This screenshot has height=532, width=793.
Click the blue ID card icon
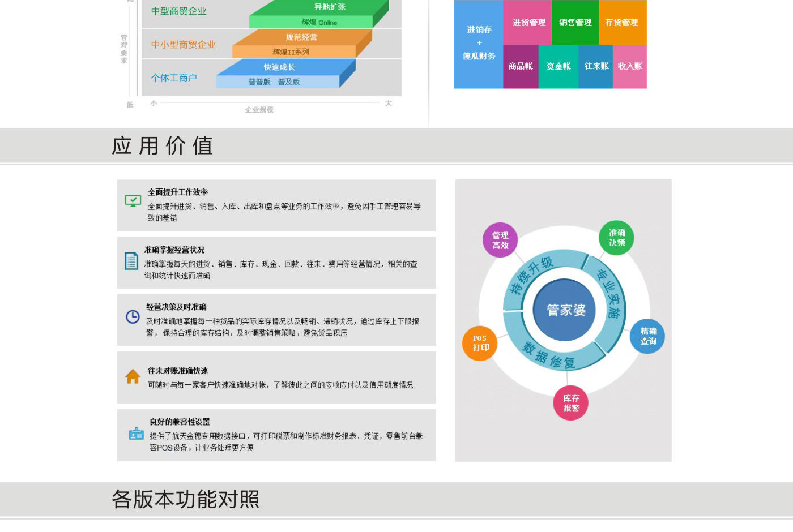point(137,434)
